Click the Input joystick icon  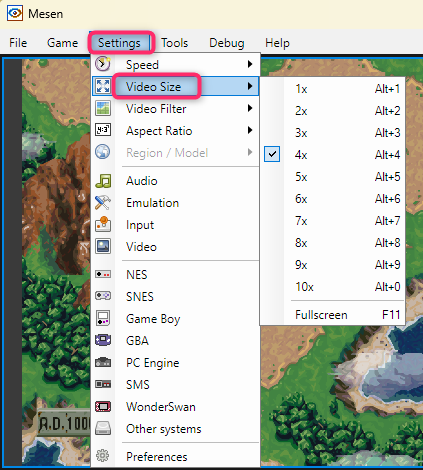tap(103, 224)
